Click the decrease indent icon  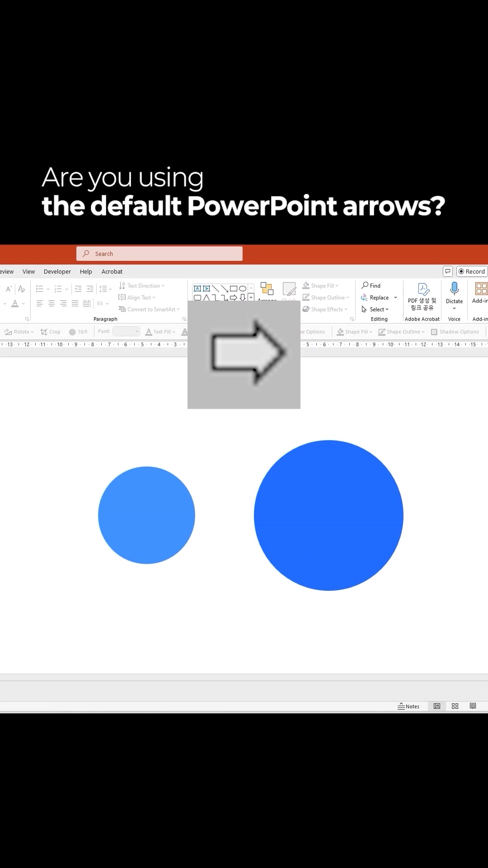coord(78,288)
